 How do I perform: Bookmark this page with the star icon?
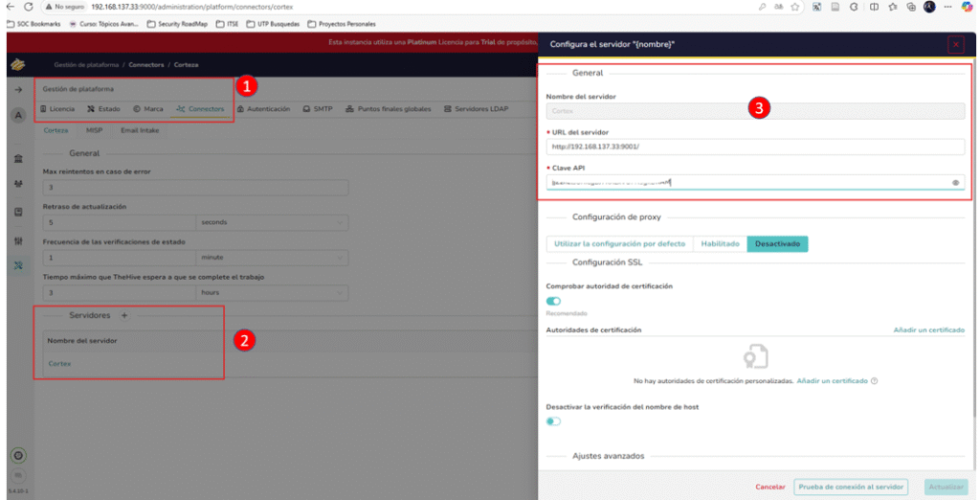coord(795,7)
